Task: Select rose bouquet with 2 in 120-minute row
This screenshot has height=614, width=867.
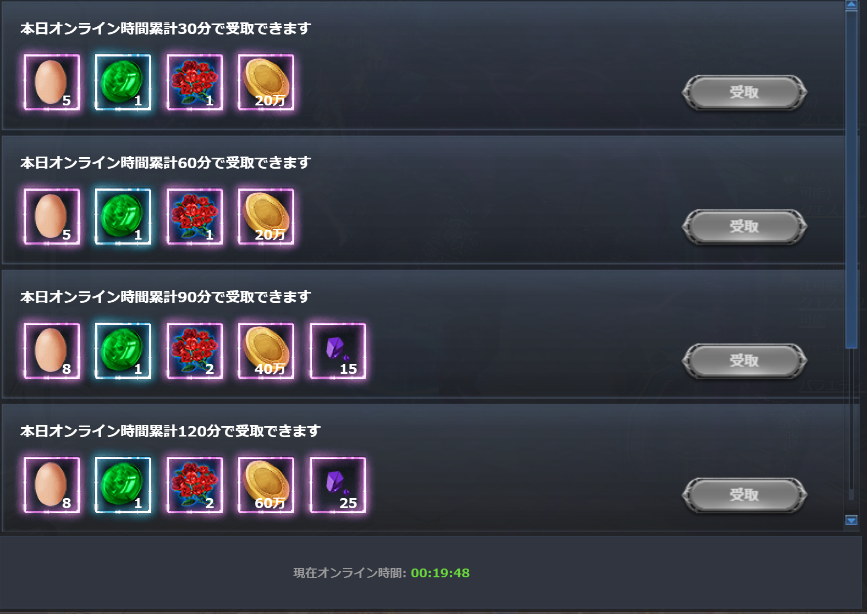Action: [x=195, y=485]
